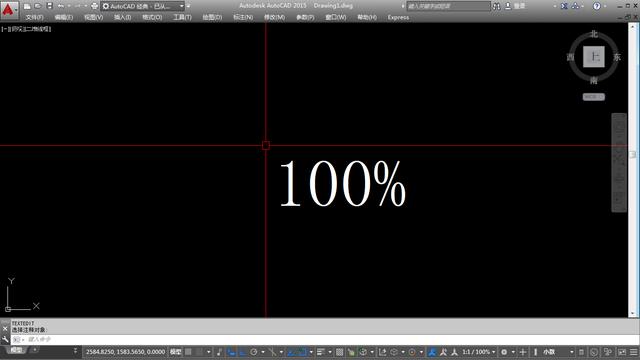Viewport: 640px width, 360px height.
Task: Click the binoculars search icon
Action: [496, 6]
